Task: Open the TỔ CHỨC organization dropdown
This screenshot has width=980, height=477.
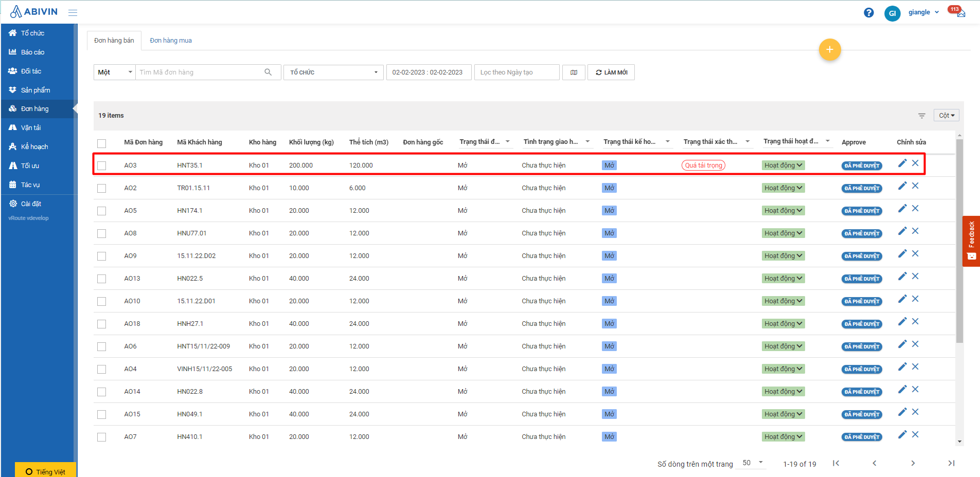Action: coord(333,72)
